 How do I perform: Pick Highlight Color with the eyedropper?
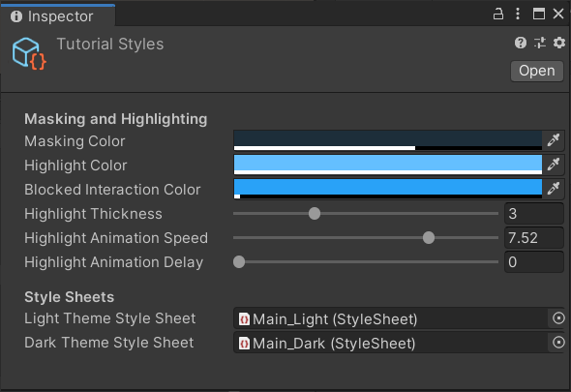[x=554, y=165]
